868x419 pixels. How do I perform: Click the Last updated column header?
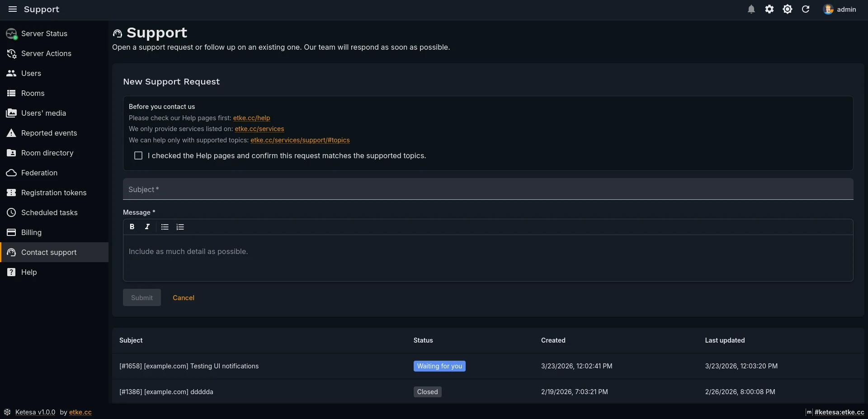coord(725,340)
